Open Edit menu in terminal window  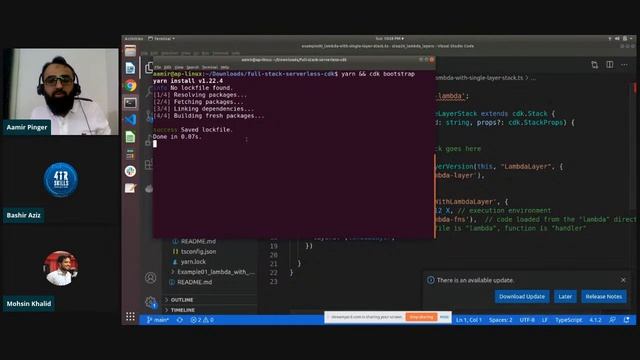coord(167,67)
